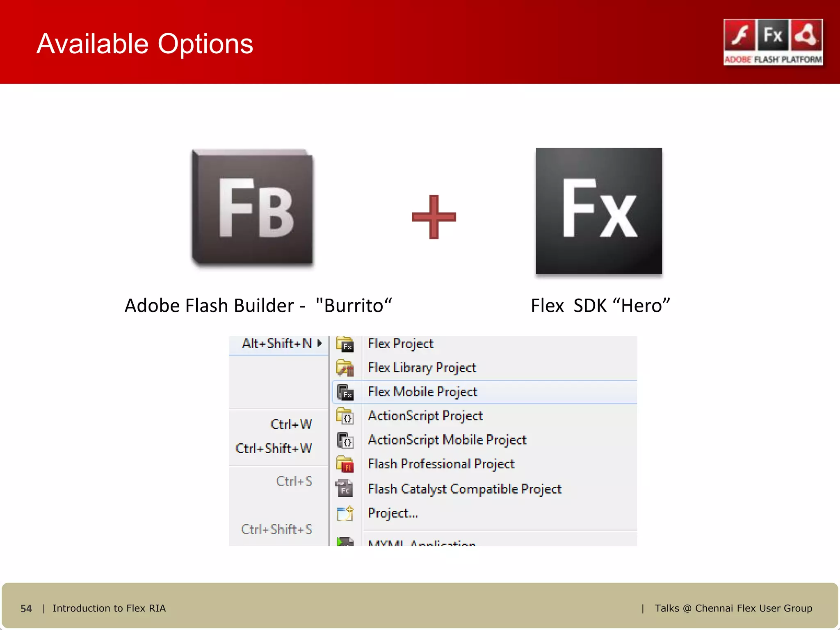Click the Ctrl+W shortcut menu row

tap(291, 424)
